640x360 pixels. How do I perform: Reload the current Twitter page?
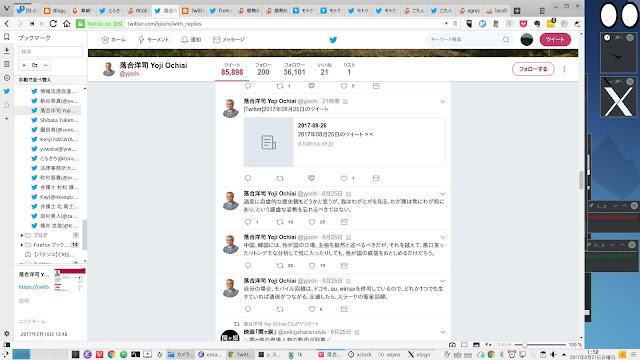click(x=53, y=24)
